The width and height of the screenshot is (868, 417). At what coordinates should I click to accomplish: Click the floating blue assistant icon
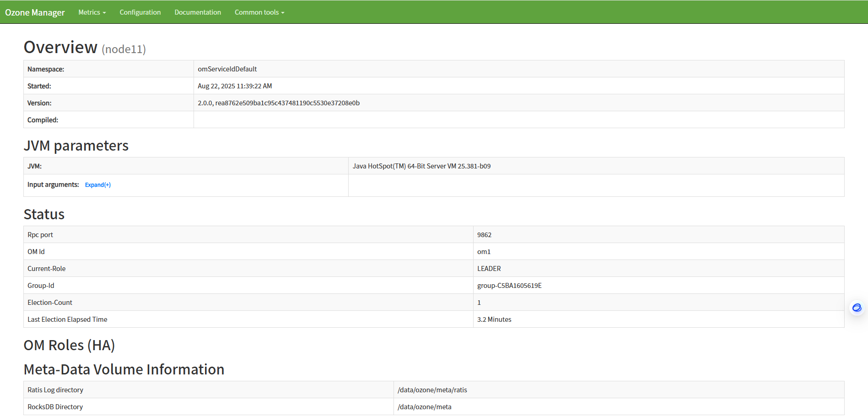pos(857,308)
